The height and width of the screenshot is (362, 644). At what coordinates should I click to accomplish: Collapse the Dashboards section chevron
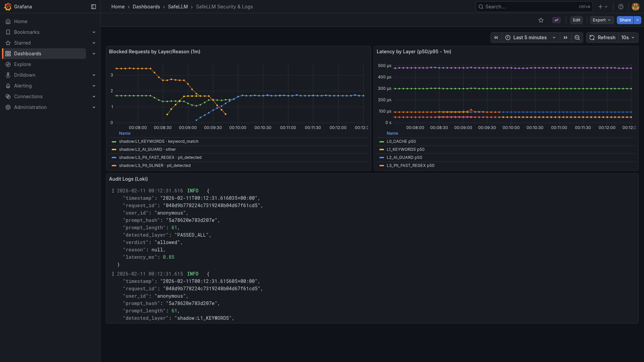94,54
